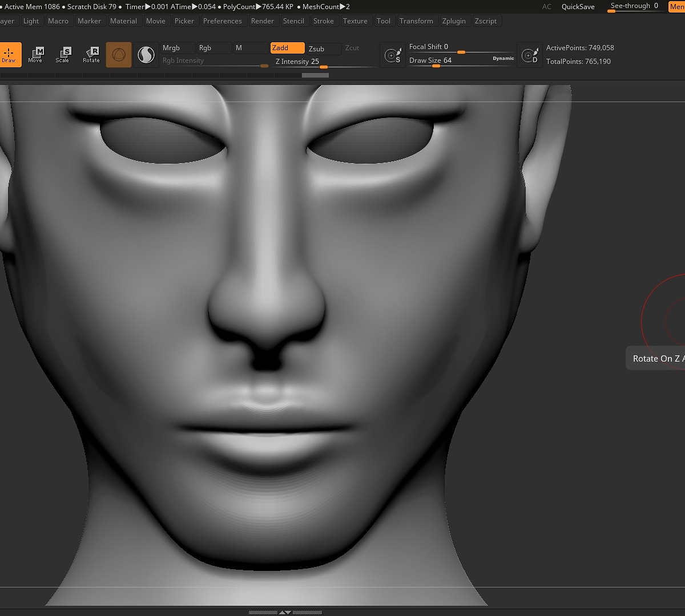This screenshot has height=616, width=685.
Task: Click the Scratch Disk 79 status text
Action: (92, 7)
